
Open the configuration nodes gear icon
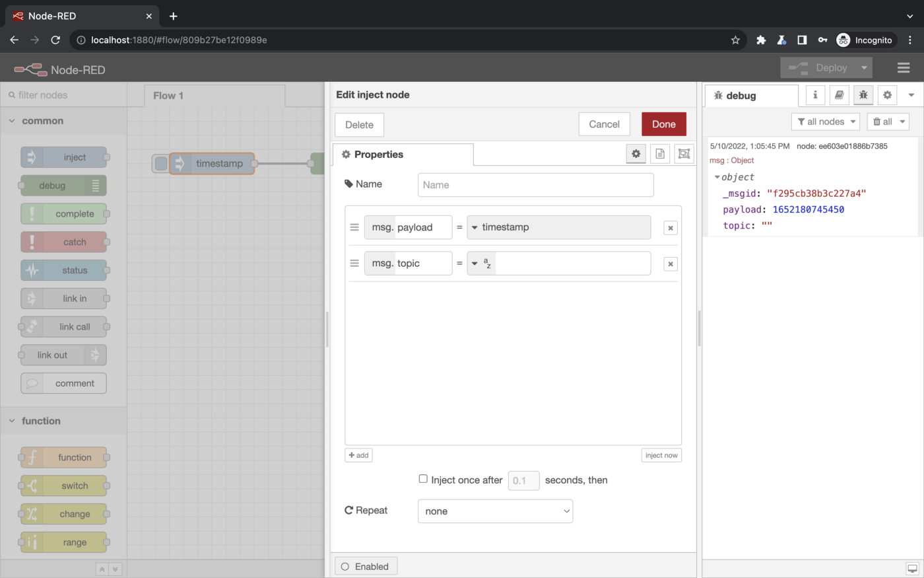pyautogui.click(x=887, y=95)
